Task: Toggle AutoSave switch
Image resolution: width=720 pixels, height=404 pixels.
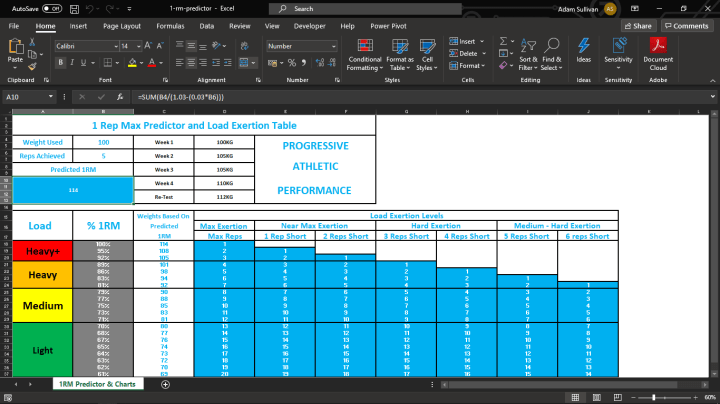Action: tap(52, 9)
